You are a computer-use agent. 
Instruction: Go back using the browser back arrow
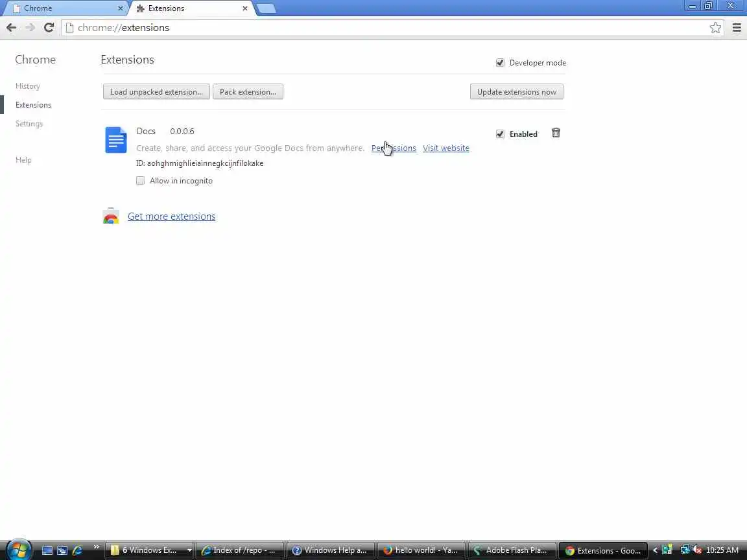[x=12, y=28]
